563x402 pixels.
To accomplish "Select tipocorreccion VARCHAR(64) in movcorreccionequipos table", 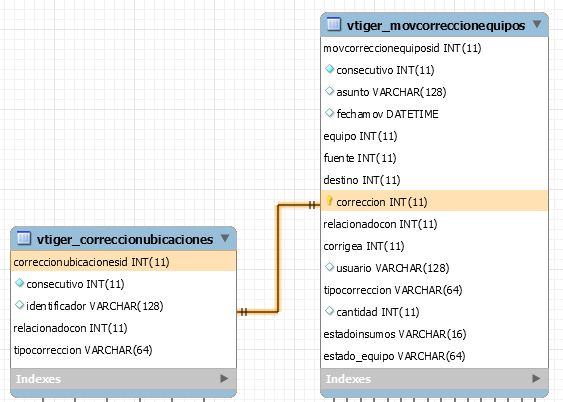I will [x=434, y=290].
